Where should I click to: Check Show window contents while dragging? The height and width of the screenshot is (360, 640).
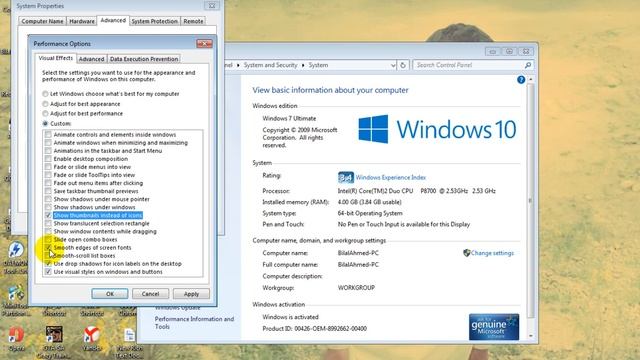click(x=48, y=231)
